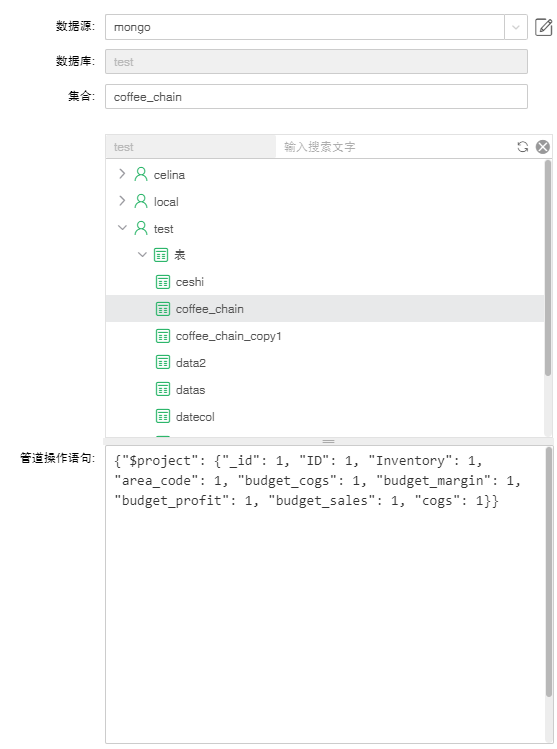Viewport: 557px width, 749px height.
Task: Refresh the database tree list
Action: [x=523, y=147]
